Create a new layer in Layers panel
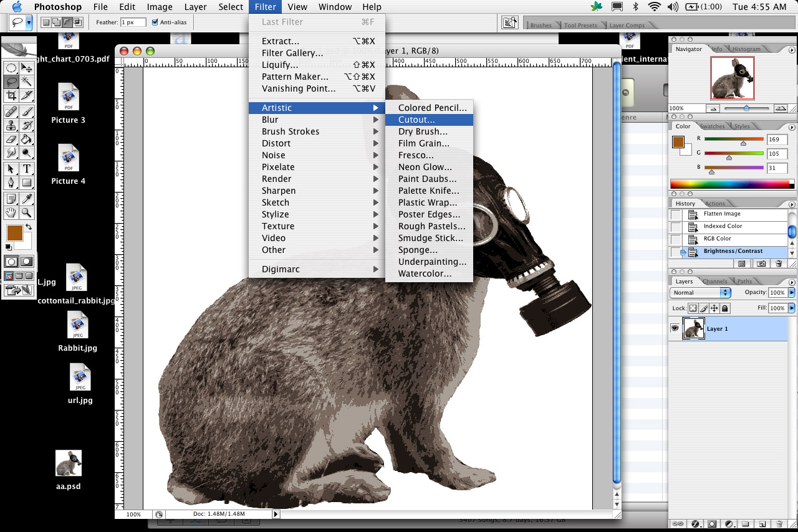 pos(762,525)
